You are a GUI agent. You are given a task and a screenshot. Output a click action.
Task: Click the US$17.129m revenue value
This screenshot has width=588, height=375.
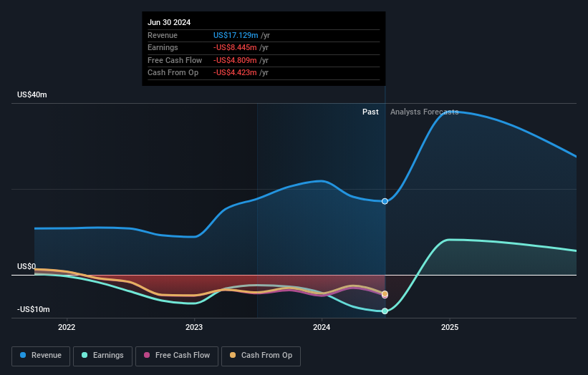[236, 35]
